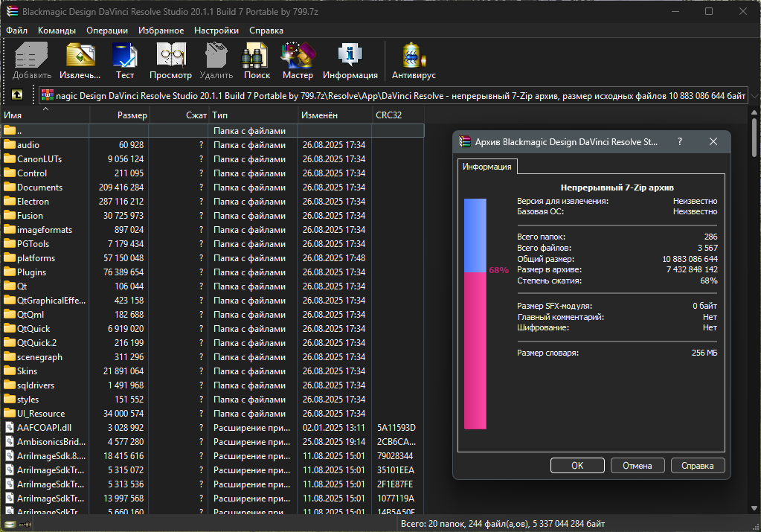Open the Файл menu
761x532 pixels.
pos(17,30)
